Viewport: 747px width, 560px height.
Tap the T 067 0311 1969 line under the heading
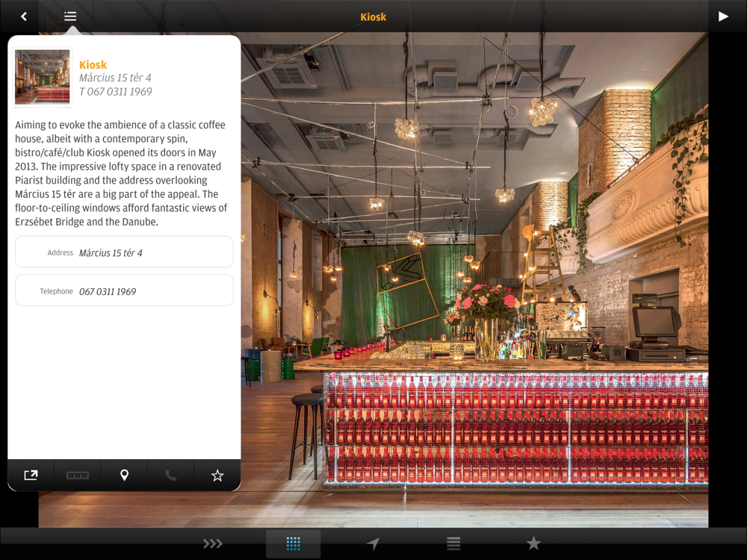pyautogui.click(x=116, y=91)
